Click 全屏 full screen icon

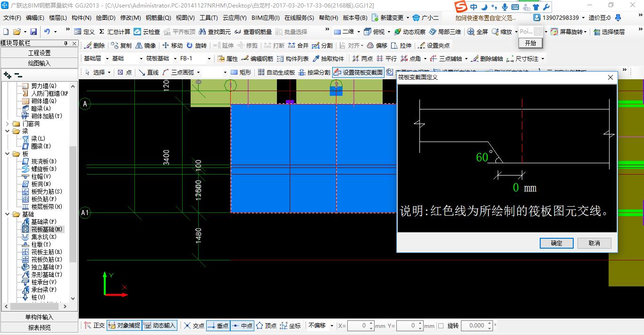477,32
